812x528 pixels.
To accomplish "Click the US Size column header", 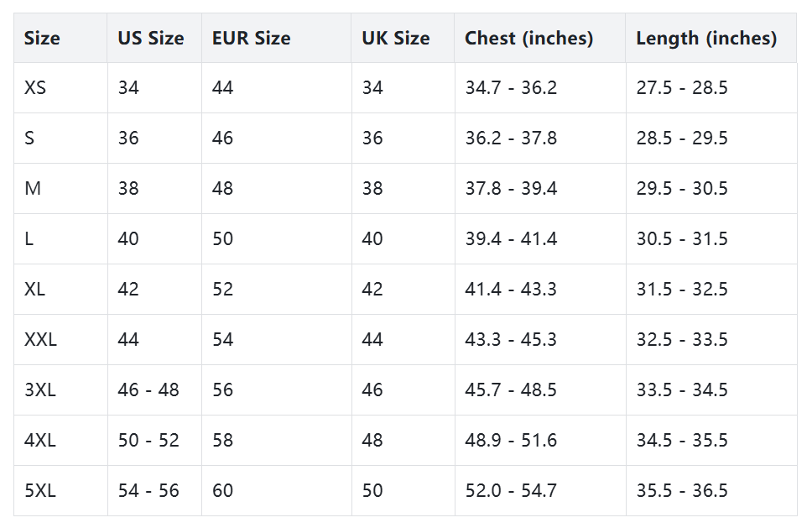I will (x=151, y=38).
